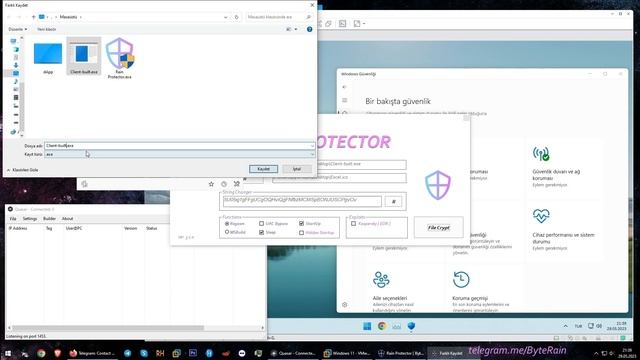This screenshot has width=640, height=360.
Task: Open Aile seçenekleri family icon
Action: pos(381,280)
